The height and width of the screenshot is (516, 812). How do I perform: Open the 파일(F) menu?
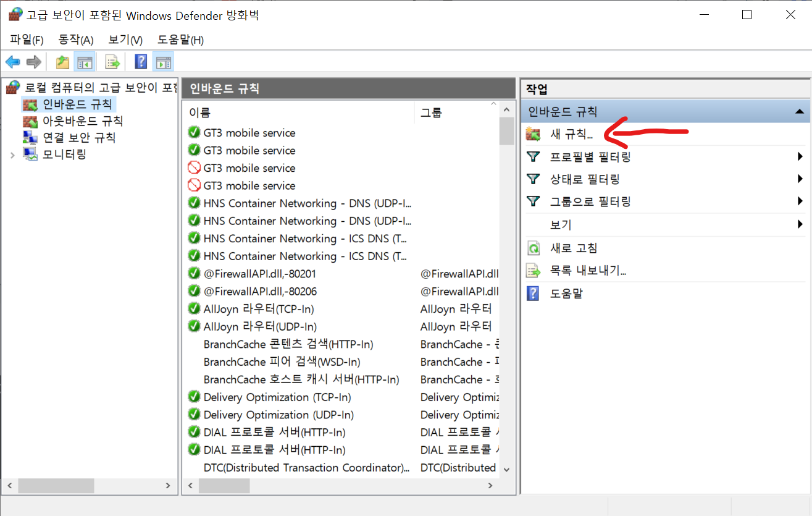point(27,40)
